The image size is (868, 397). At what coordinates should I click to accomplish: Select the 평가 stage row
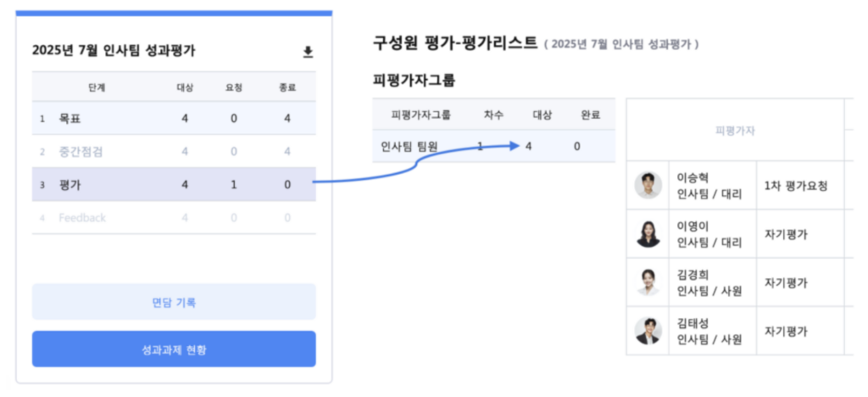pyautogui.click(x=174, y=184)
